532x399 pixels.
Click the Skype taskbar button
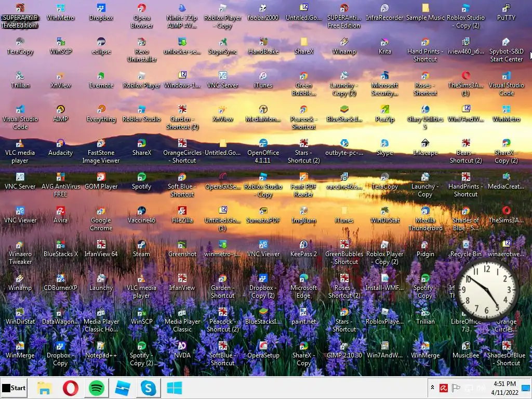148,388
